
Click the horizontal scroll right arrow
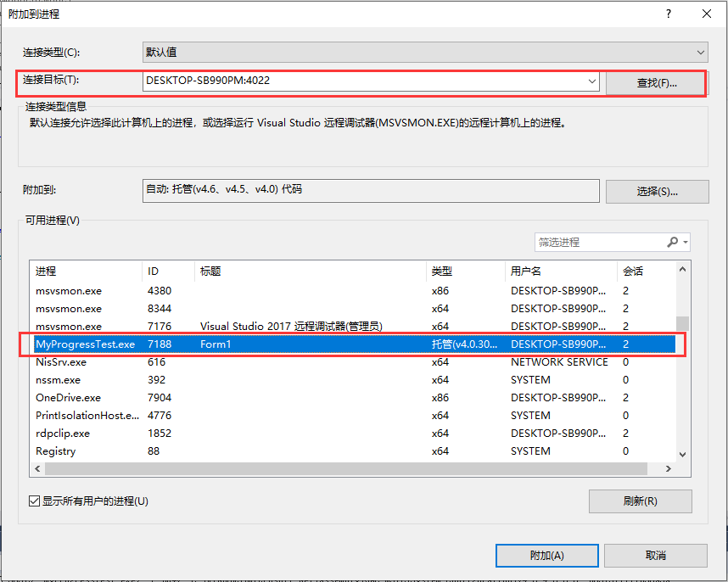tap(668, 469)
